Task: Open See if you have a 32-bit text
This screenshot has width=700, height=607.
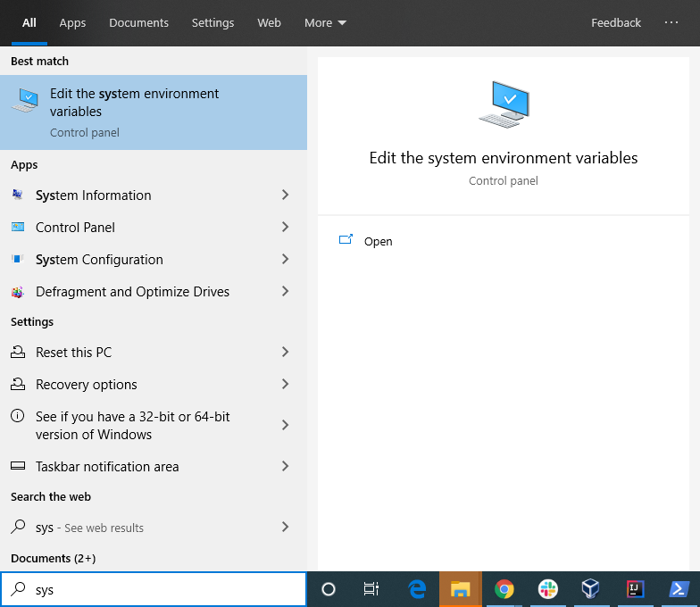Action: pos(132,425)
